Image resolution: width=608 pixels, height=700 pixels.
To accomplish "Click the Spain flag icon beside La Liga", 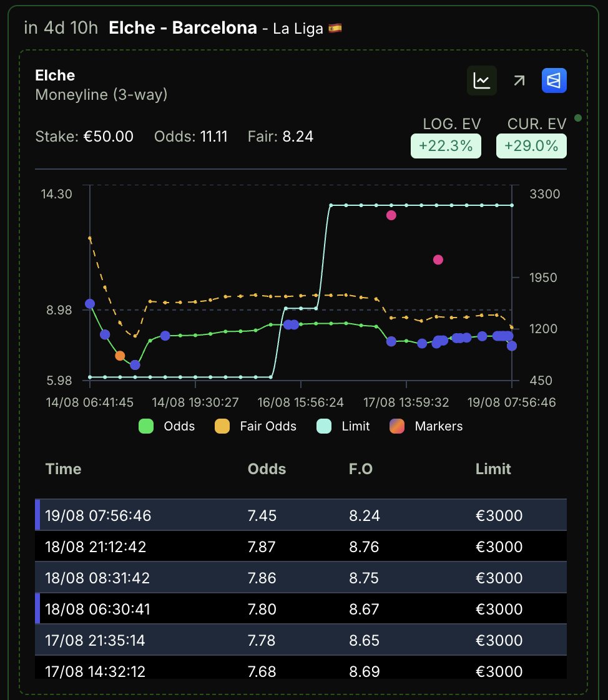I will click(335, 28).
